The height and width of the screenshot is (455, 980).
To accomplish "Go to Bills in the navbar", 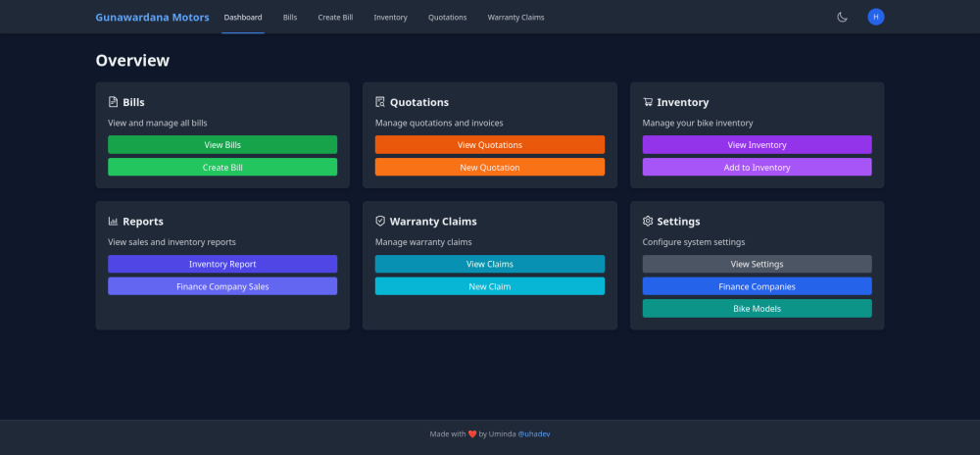I will click(290, 17).
